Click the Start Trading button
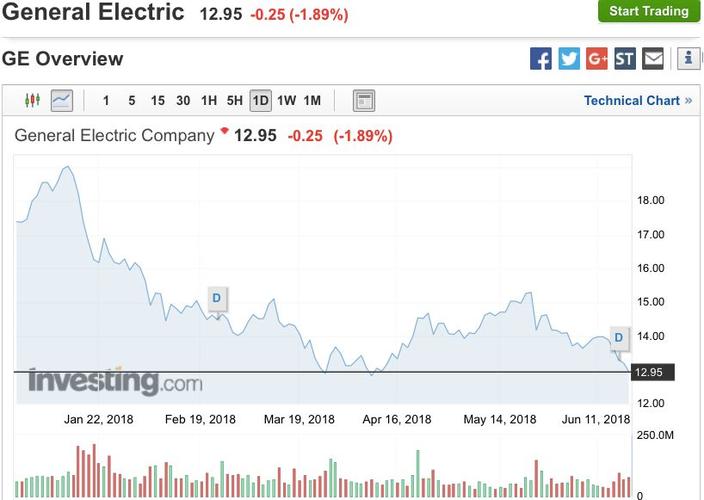The width and height of the screenshot is (704, 500). coord(649,12)
